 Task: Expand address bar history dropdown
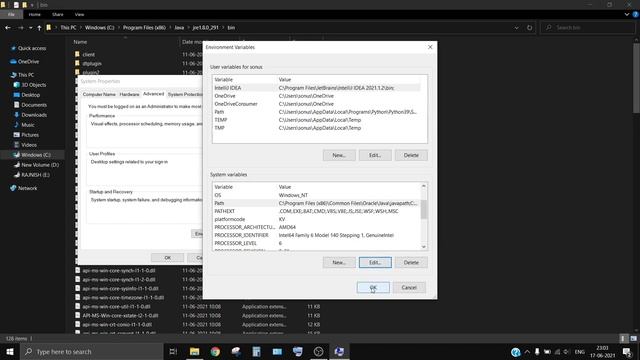(x=516, y=28)
